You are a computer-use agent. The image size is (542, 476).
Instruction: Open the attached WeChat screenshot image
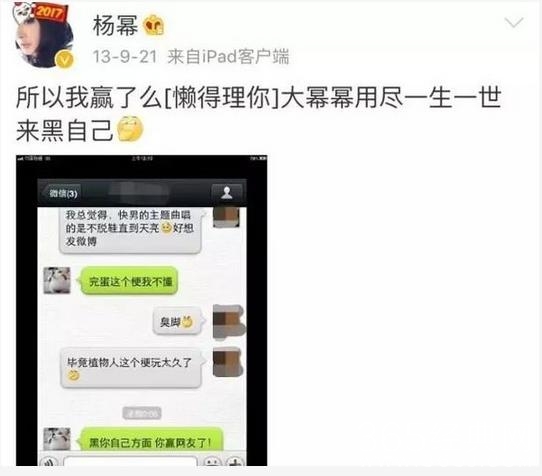pos(141,310)
